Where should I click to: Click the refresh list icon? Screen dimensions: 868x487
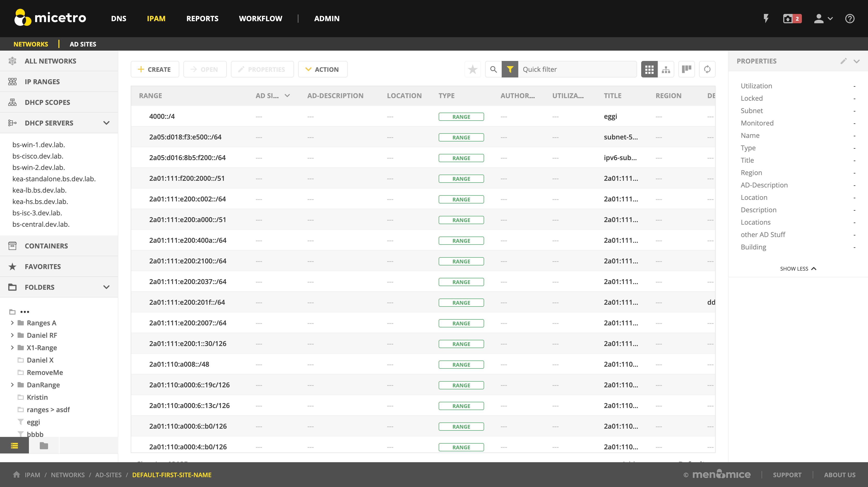click(707, 69)
